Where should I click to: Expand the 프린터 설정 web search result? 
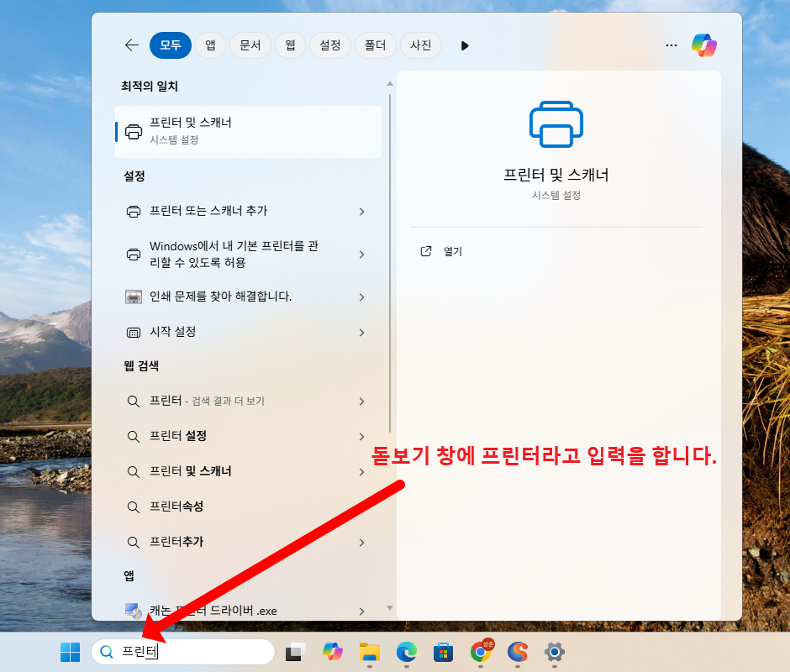click(361, 436)
